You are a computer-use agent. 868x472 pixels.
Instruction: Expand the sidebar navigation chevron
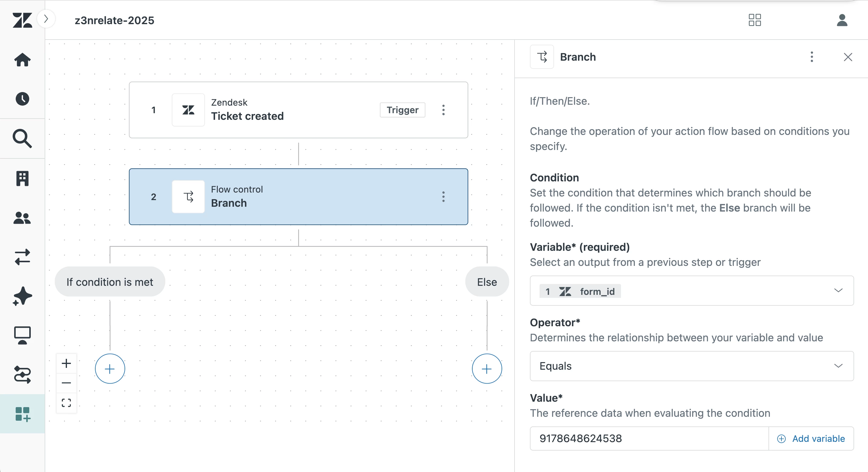[x=46, y=19]
